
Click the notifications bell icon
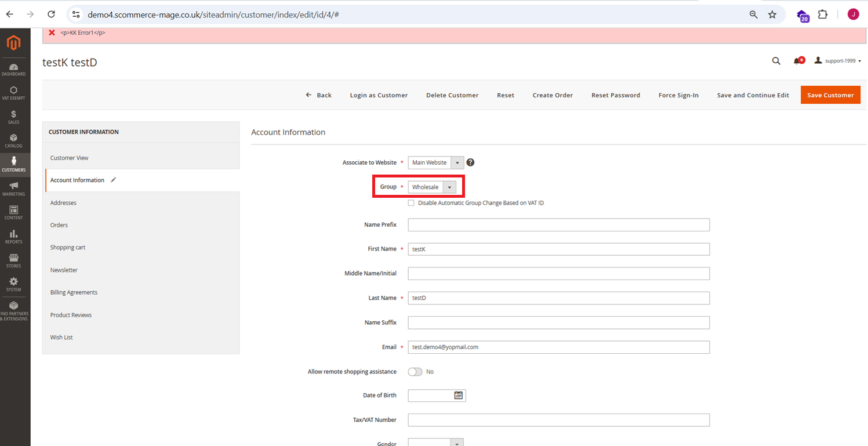tap(798, 61)
